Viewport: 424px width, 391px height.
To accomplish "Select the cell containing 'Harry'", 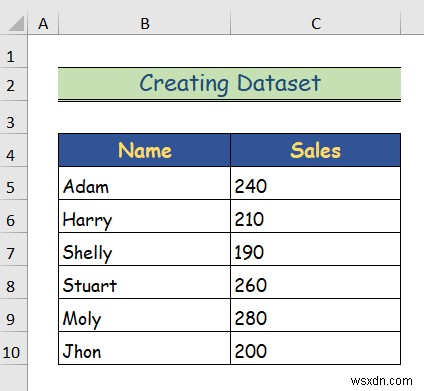I will point(144,216).
